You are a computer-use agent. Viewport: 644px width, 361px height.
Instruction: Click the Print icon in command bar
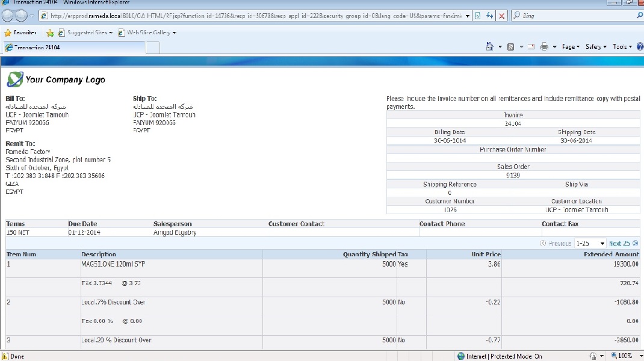click(x=544, y=47)
